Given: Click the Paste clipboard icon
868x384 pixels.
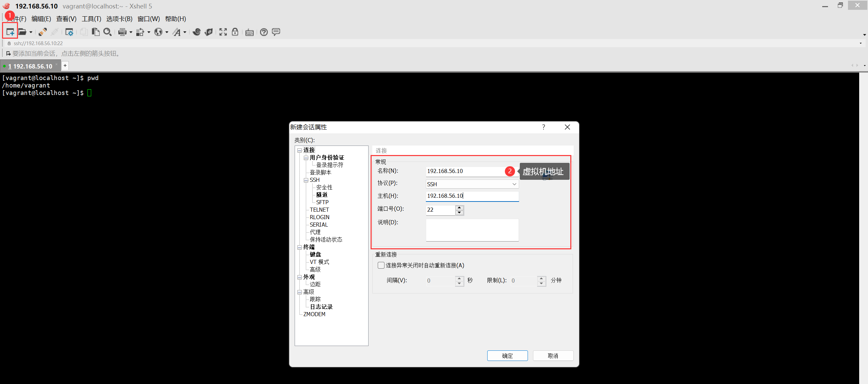Looking at the screenshot, I should (x=96, y=32).
